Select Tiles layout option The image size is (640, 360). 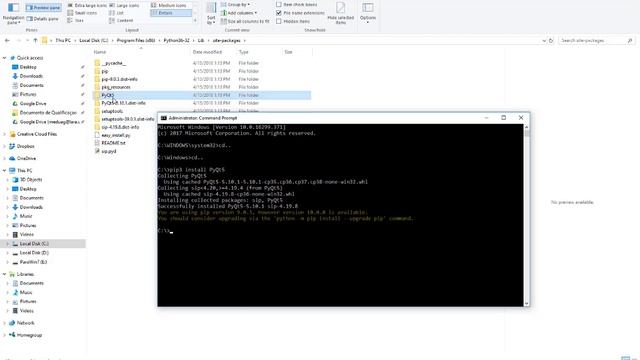tap(76, 20)
